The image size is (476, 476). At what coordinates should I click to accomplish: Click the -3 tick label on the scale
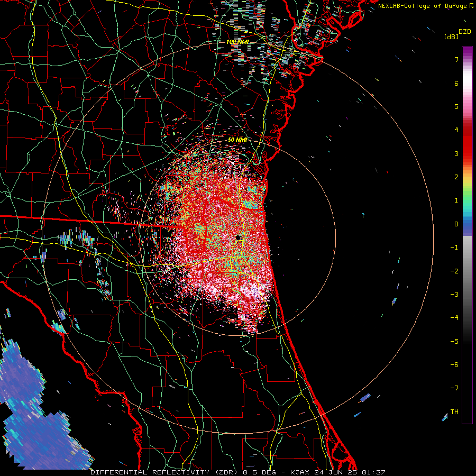pos(454,295)
